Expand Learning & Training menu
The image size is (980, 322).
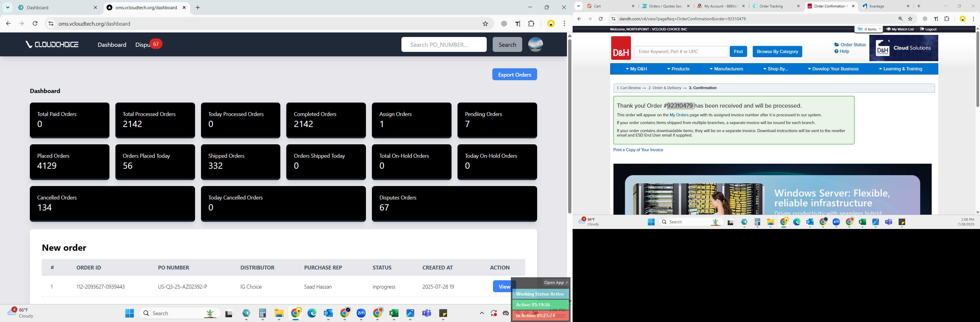[x=900, y=69]
